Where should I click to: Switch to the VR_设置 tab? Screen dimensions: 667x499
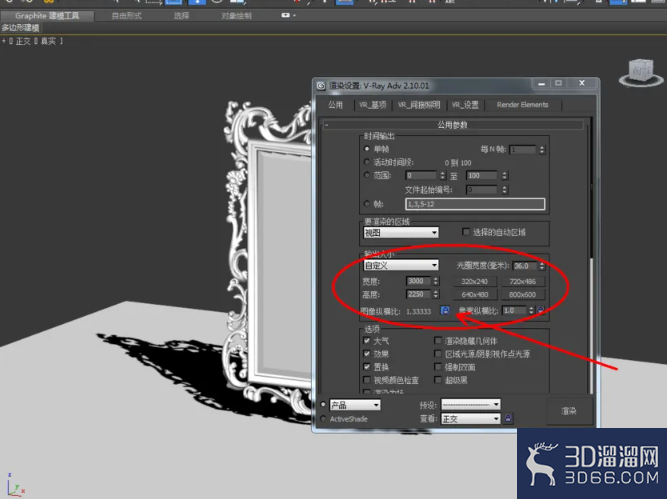[x=465, y=105]
